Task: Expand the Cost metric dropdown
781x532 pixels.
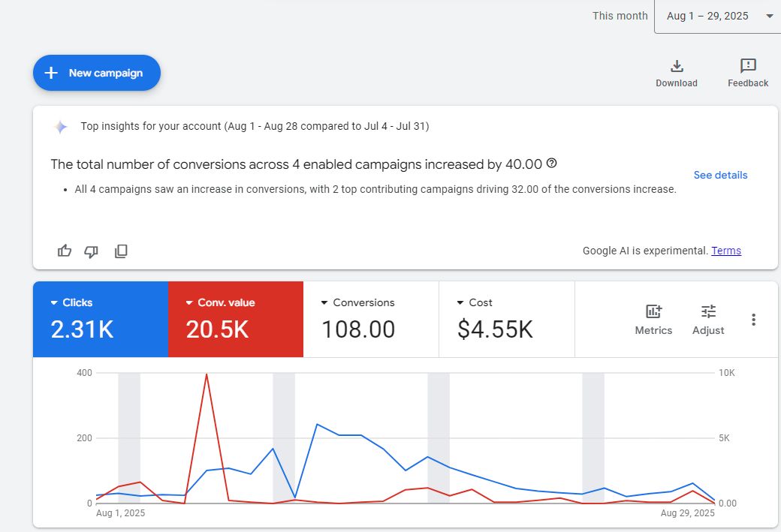Action: tap(460, 303)
